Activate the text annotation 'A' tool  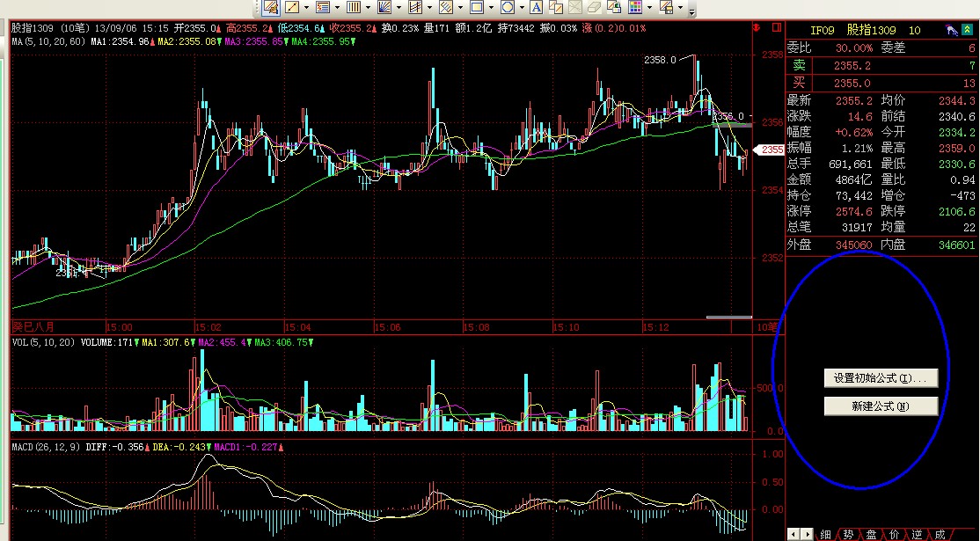[x=538, y=8]
